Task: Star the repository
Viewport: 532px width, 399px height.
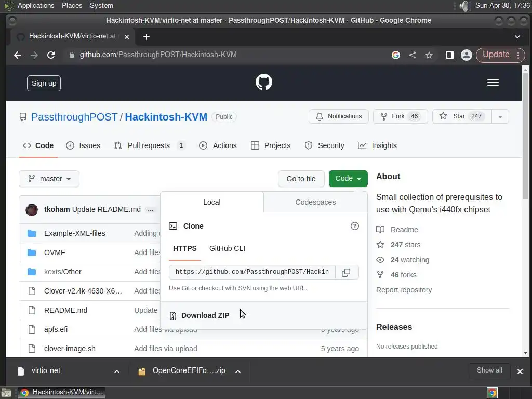Action: tap(462, 117)
